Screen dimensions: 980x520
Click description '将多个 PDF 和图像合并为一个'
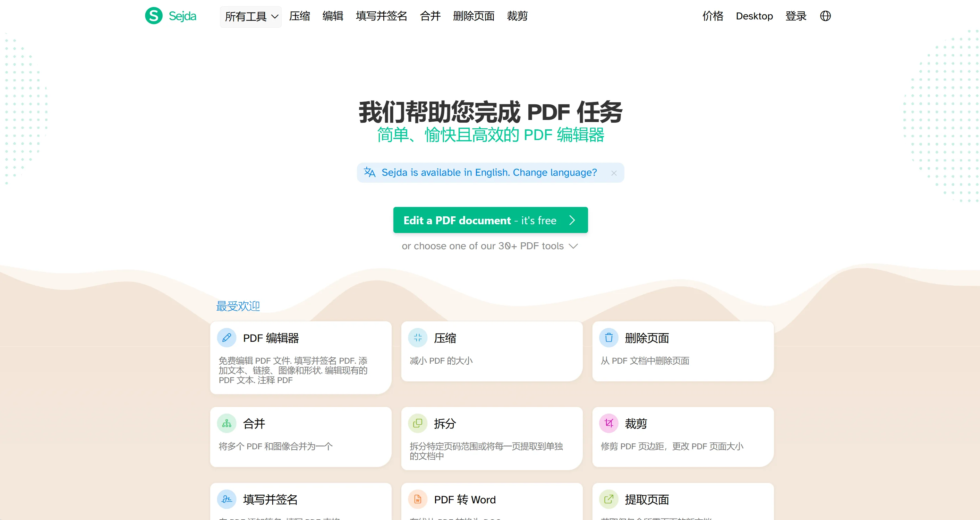click(275, 446)
